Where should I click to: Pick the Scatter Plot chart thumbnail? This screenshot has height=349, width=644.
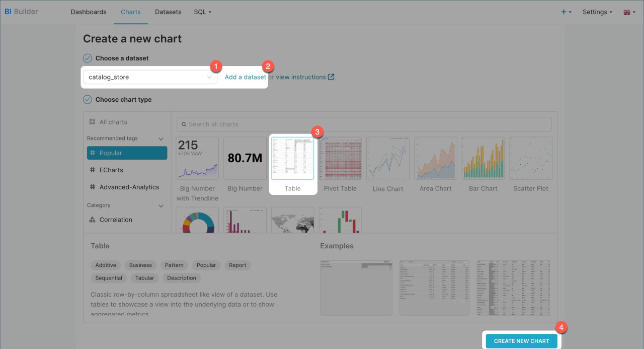pos(531,158)
